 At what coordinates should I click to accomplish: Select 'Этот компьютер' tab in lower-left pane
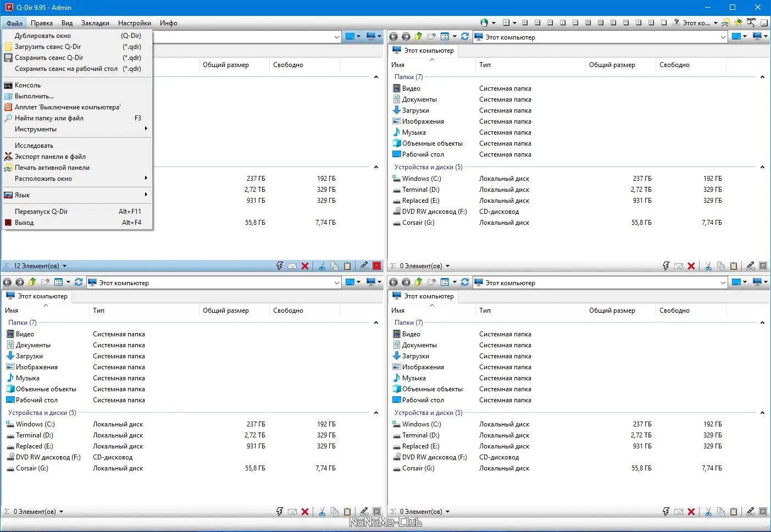[37, 296]
